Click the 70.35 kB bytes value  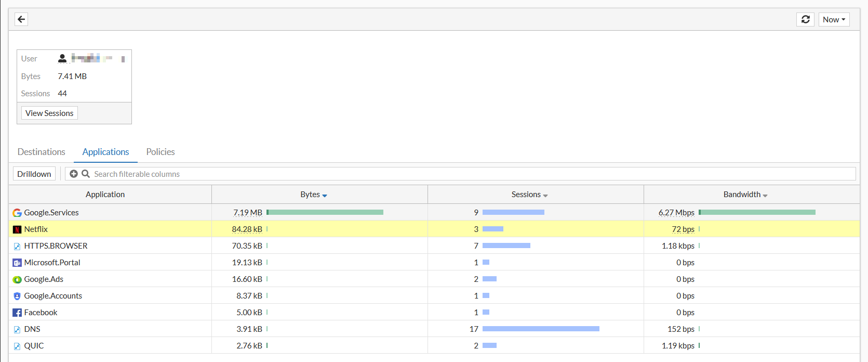tap(247, 245)
